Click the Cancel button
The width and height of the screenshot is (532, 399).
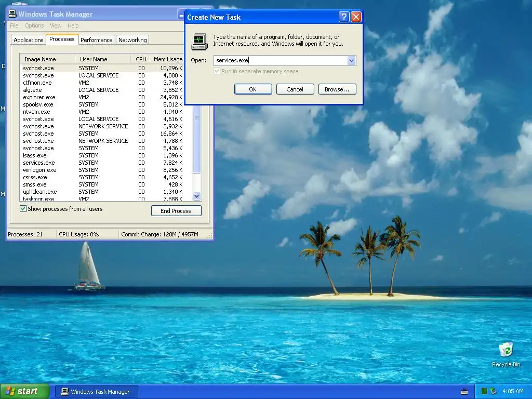point(295,89)
